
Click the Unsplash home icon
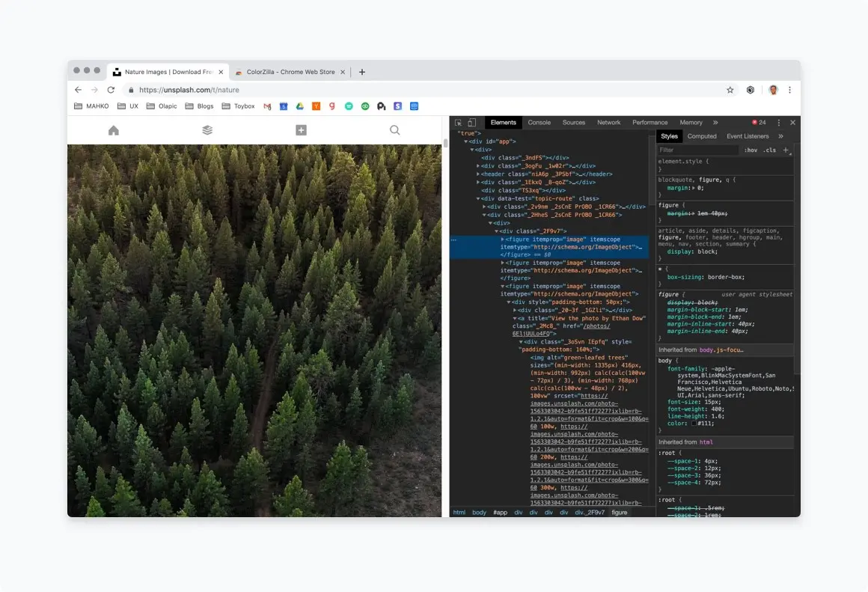click(113, 129)
